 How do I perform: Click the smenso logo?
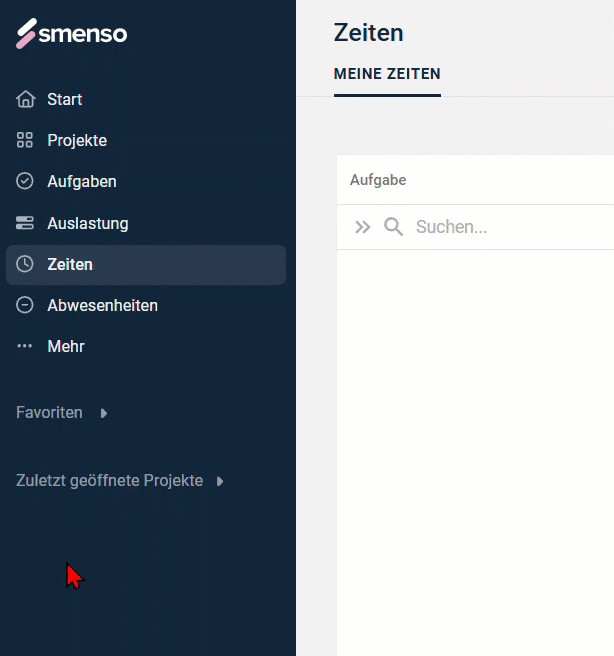pos(72,33)
